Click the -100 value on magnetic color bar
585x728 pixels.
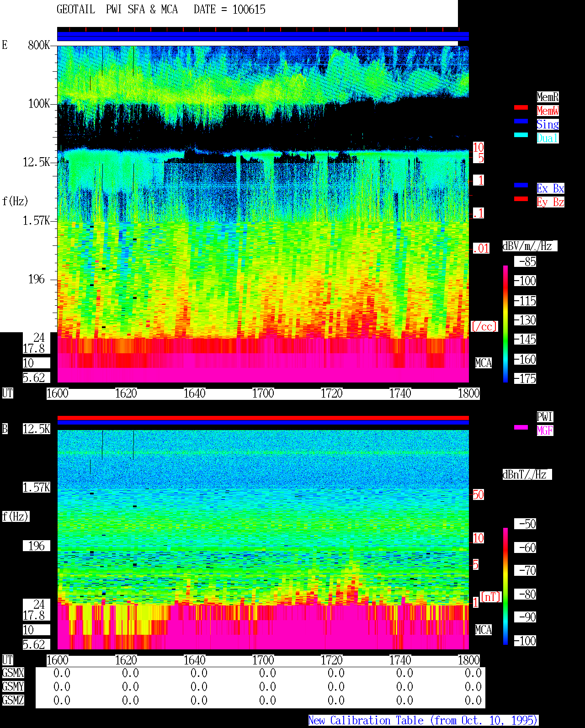coord(526,641)
